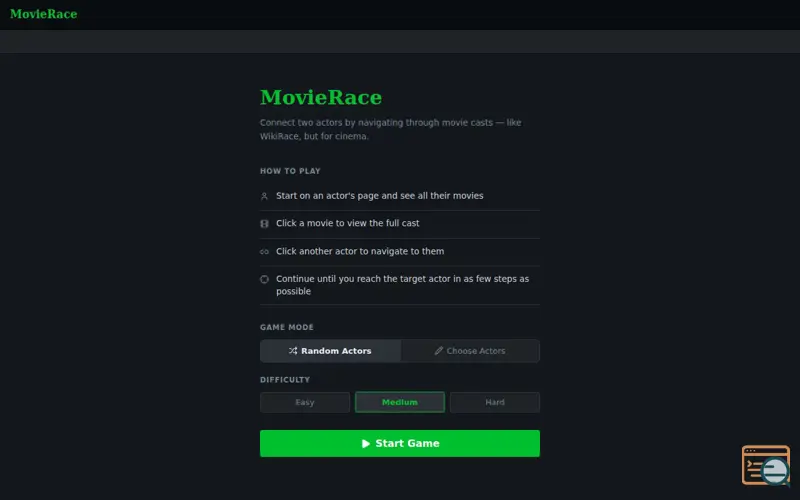Screen dimensions: 800x500
Task: Click the target icon beside Continue step
Action: click(x=264, y=279)
